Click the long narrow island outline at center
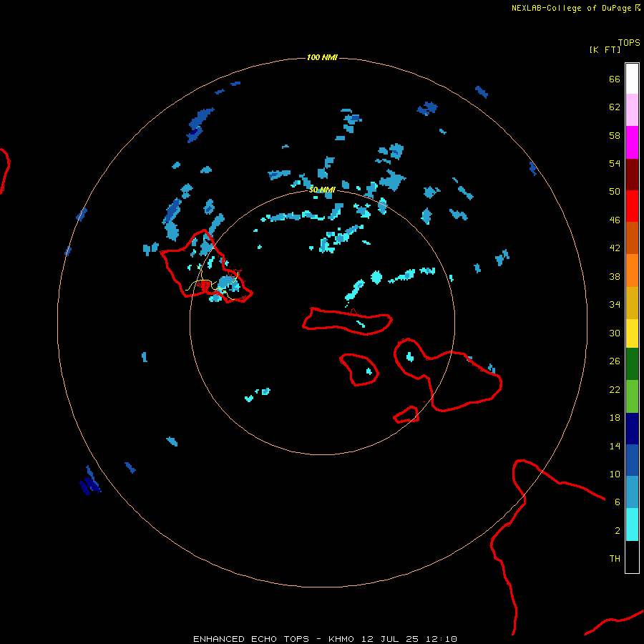This screenshot has width=644, height=644. coord(348,321)
